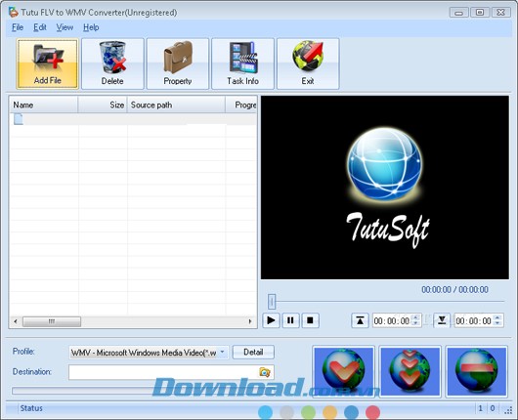This screenshot has width=518, height=420.
Task: Open Property via the briefcase icon
Action: 178,58
